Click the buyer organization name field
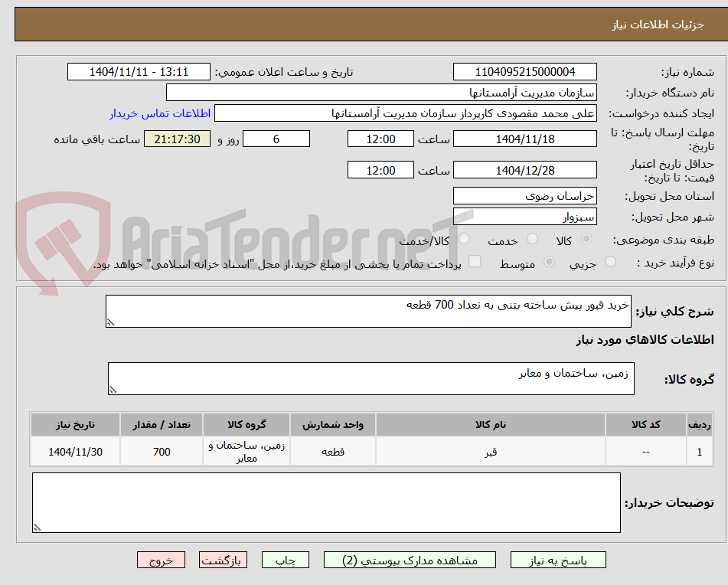 click(x=381, y=93)
